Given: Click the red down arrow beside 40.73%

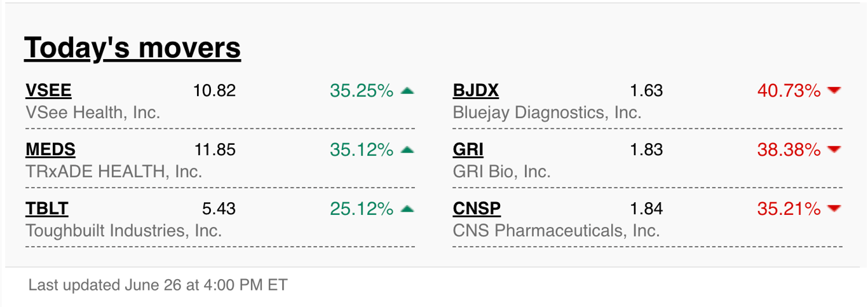Looking at the screenshot, I should pyautogui.click(x=834, y=91).
